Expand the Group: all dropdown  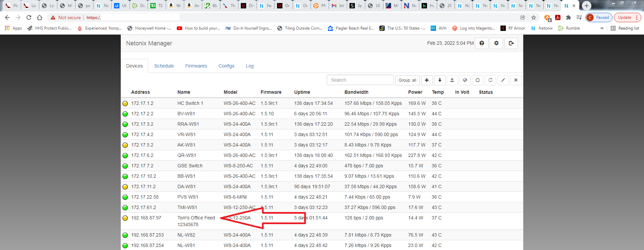pyautogui.click(x=407, y=80)
